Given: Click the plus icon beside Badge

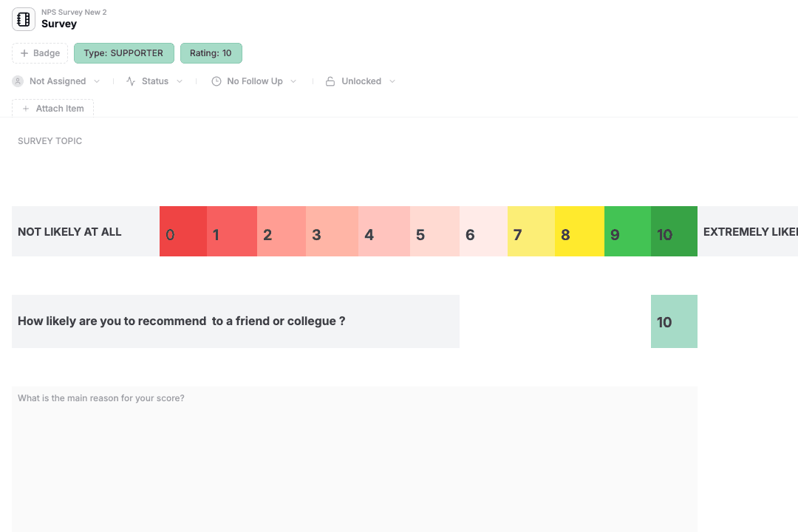Looking at the screenshot, I should point(24,53).
